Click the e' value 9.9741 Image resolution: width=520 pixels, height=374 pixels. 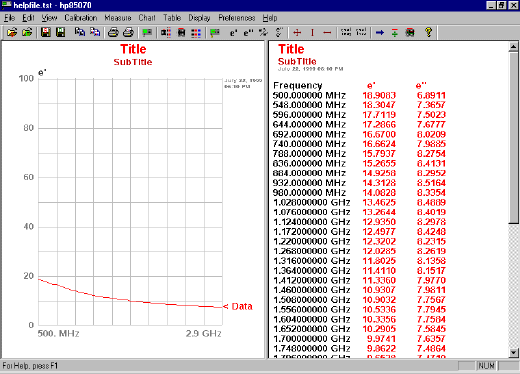[x=381, y=339]
